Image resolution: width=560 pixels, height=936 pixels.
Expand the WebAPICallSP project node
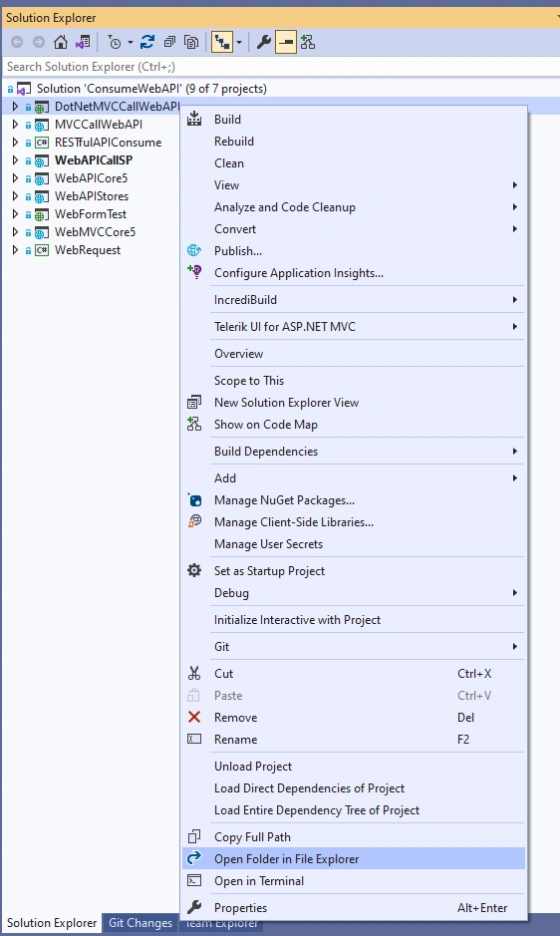(x=16, y=159)
